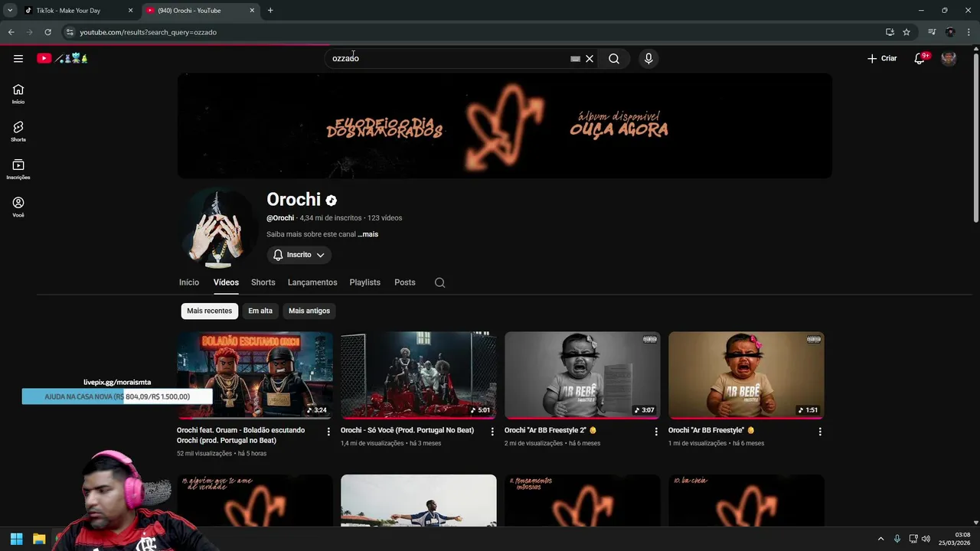Start voice search with the microphone
The image size is (980, 551).
[648, 58]
